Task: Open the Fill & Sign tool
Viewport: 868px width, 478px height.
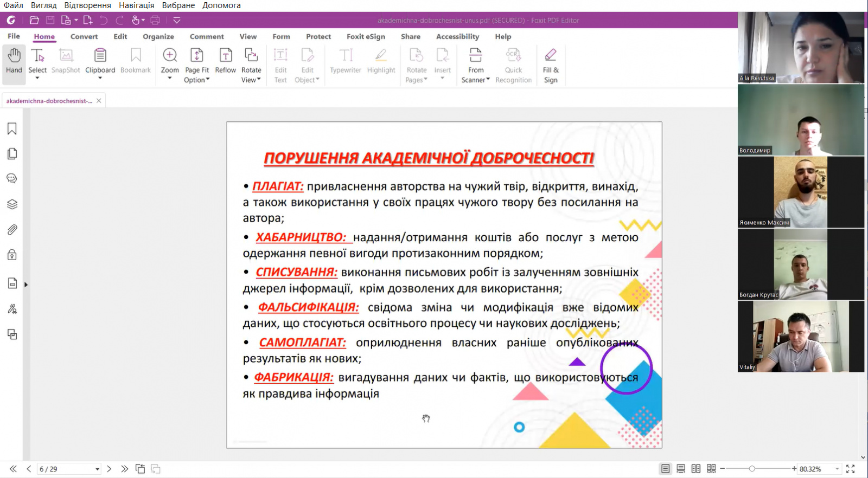Action: [x=551, y=65]
